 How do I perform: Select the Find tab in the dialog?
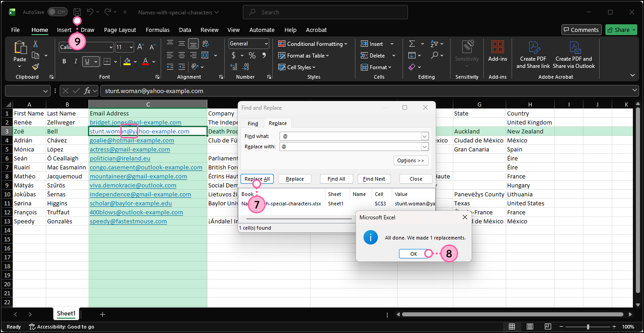(x=252, y=123)
